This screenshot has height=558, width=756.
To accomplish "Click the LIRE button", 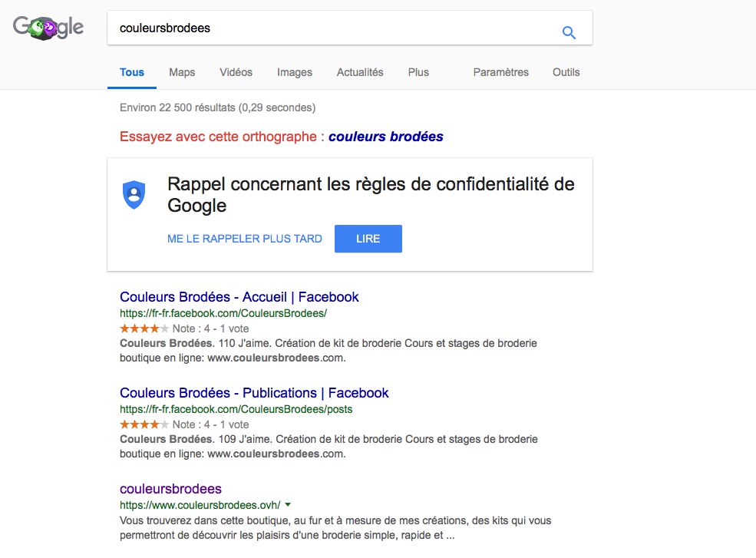I will point(368,239).
